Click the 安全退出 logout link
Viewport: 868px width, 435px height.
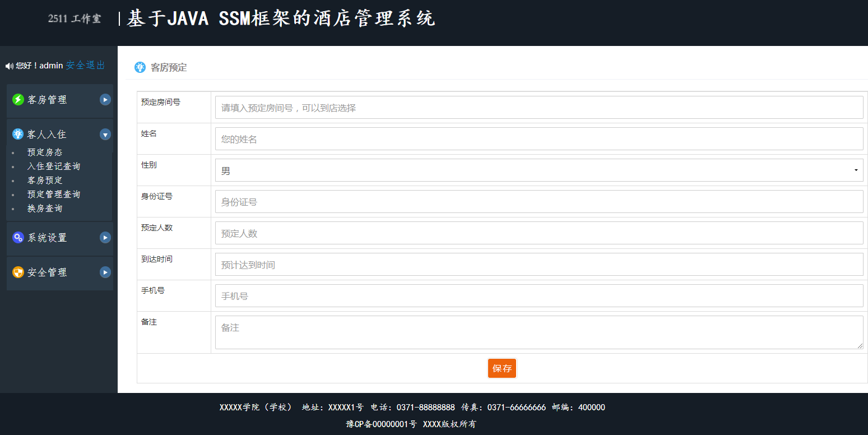tap(85, 66)
